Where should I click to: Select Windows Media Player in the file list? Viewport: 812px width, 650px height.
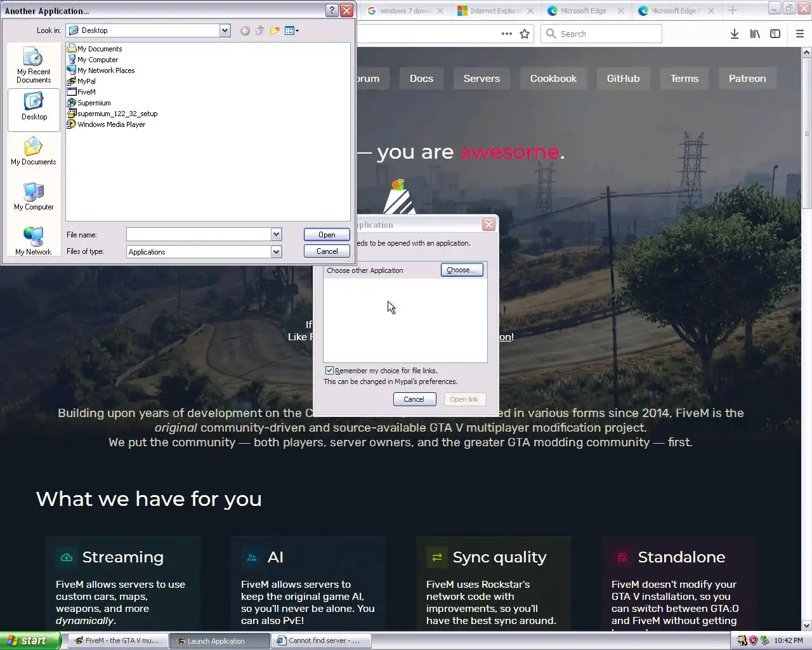pos(106,124)
